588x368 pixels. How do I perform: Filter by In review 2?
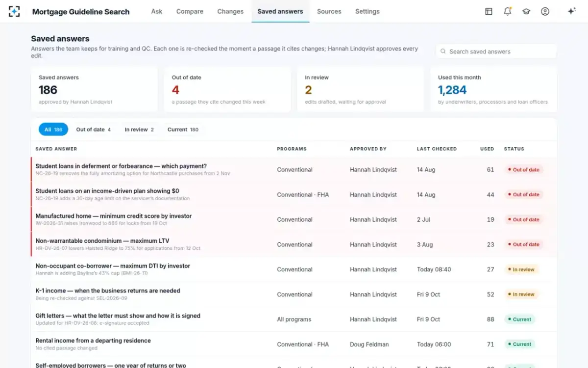(139, 130)
